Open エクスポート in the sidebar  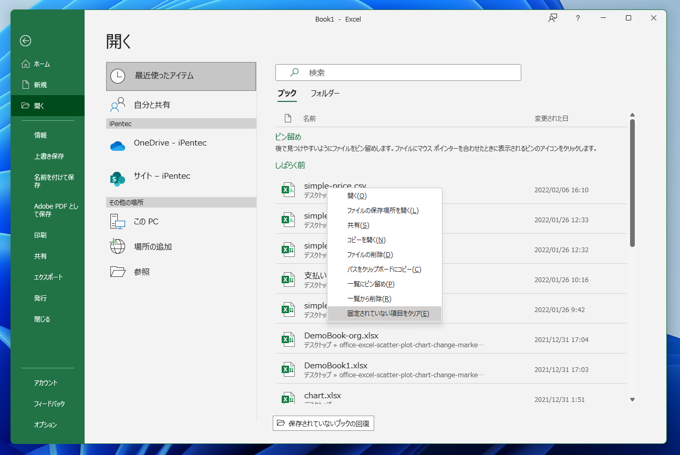(x=48, y=277)
